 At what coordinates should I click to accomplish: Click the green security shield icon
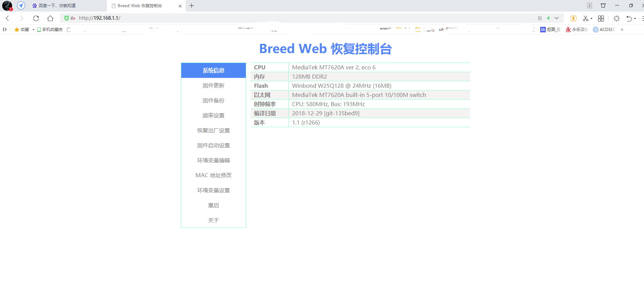tap(67, 18)
